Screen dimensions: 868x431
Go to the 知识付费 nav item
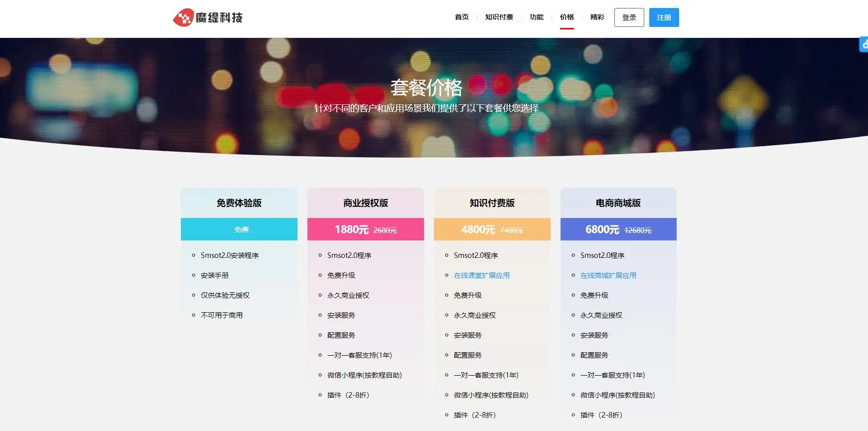[x=499, y=17]
